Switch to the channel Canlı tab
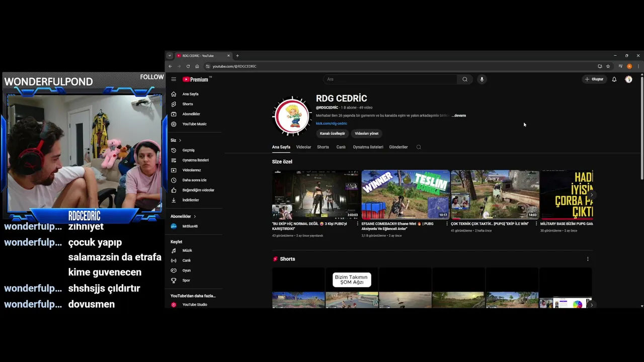The height and width of the screenshot is (362, 644). coord(341,147)
